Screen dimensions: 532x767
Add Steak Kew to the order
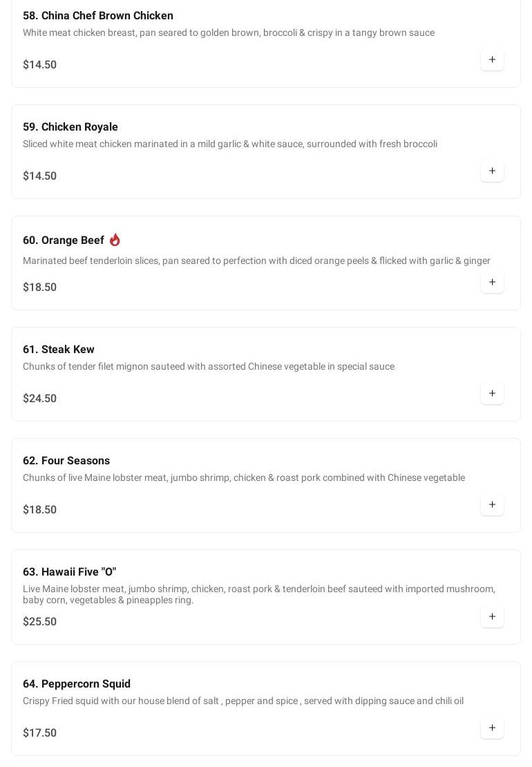(492, 394)
